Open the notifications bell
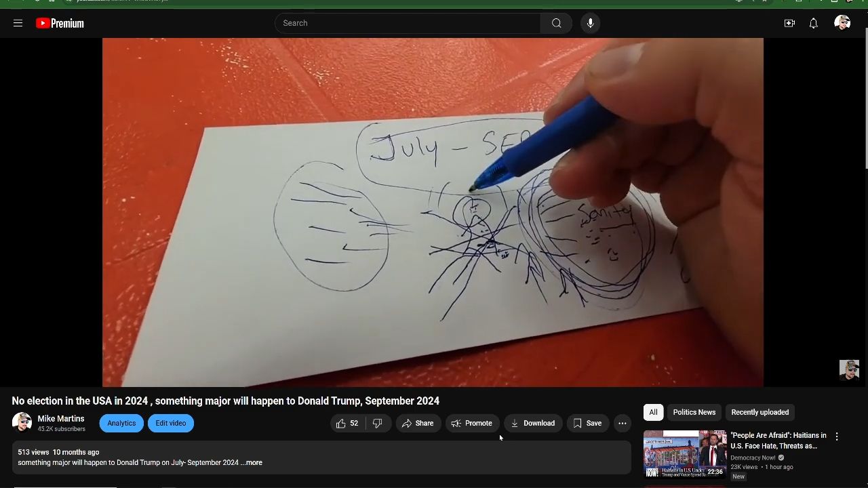Image resolution: width=868 pixels, height=488 pixels. coord(813,23)
